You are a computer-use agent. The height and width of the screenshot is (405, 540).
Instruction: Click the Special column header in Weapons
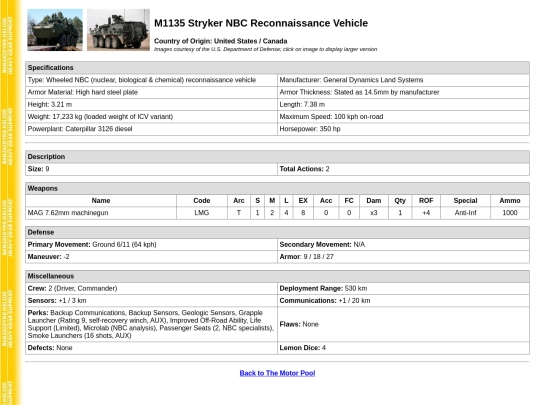click(465, 201)
